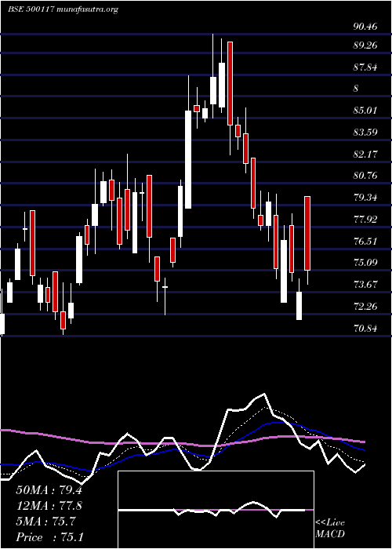
Task: Click the 82.17 price level label
Action: (365, 154)
